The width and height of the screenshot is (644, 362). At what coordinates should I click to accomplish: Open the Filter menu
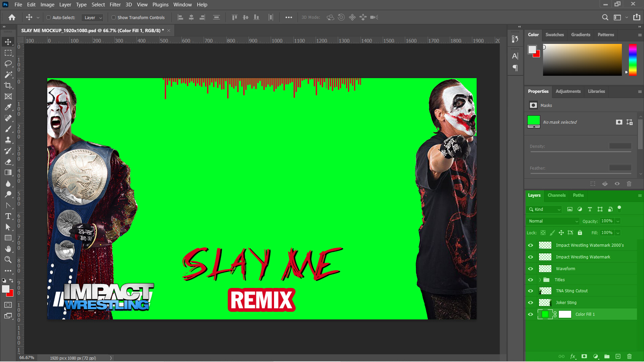[115, 5]
